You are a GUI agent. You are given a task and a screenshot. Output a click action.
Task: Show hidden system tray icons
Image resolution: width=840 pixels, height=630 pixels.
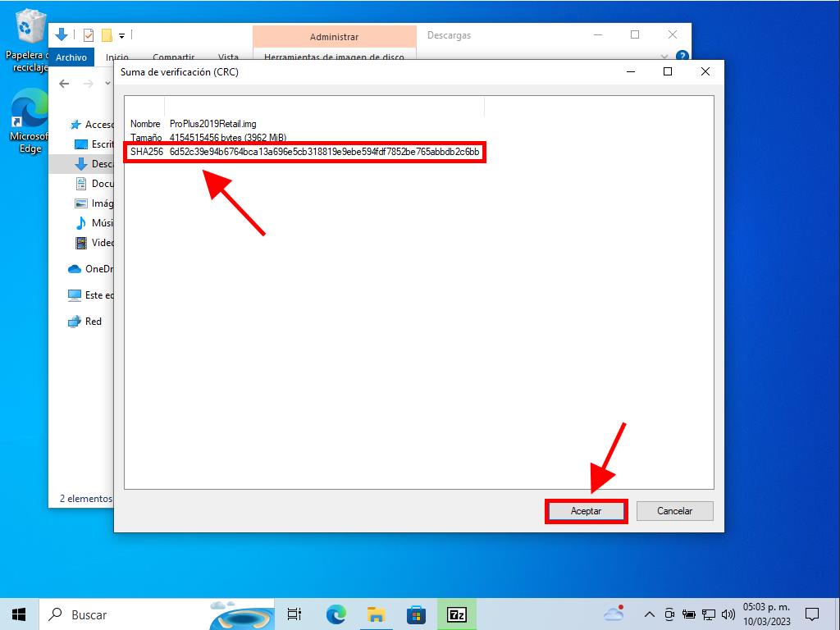[649, 614]
